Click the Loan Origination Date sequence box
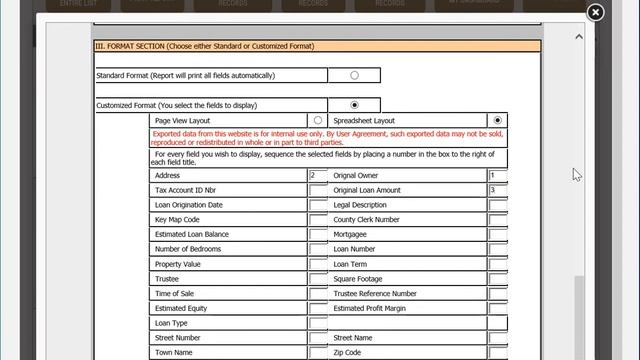This screenshot has height=360, width=640. [x=318, y=205]
